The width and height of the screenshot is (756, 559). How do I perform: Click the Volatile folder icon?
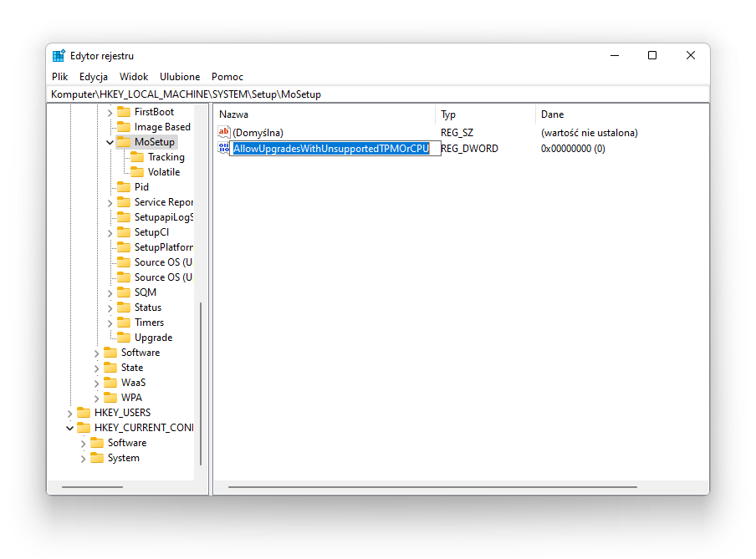click(x=137, y=171)
